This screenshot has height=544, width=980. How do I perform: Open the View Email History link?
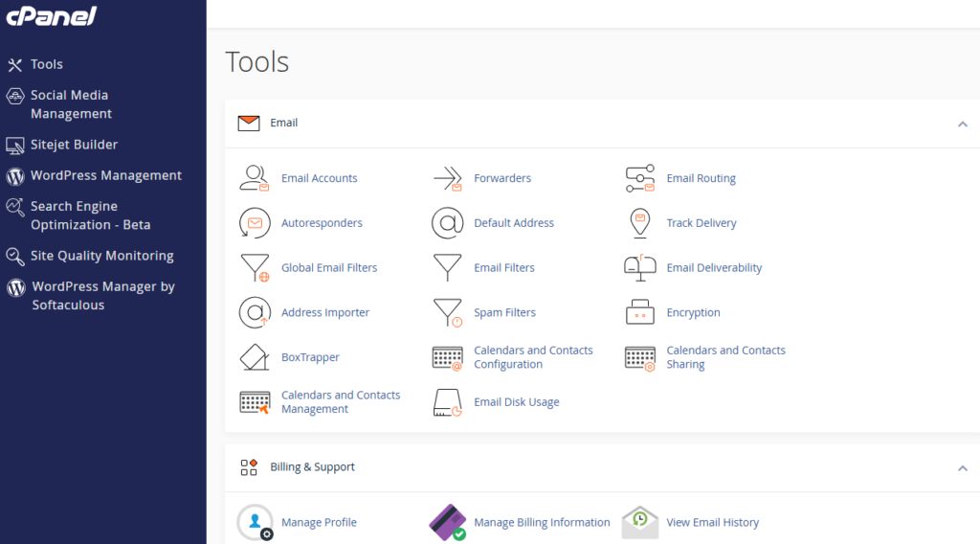click(x=712, y=522)
